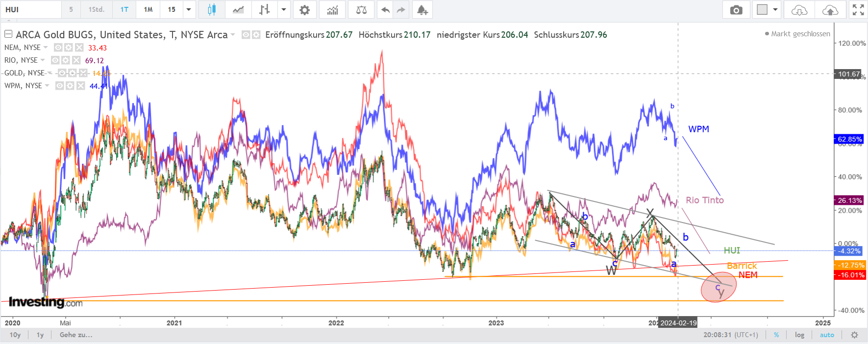Click the 101.67 crosshair price label
The image size is (868, 344).
coord(849,74)
